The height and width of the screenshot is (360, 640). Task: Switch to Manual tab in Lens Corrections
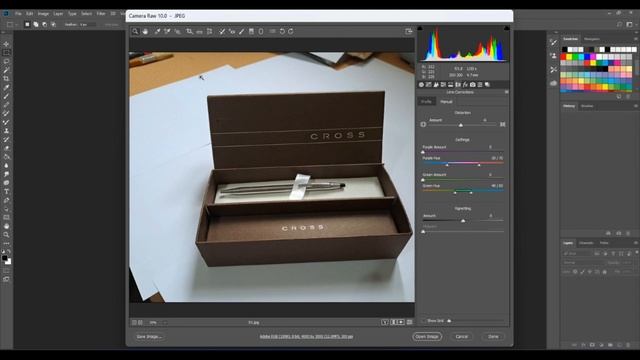tap(446, 102)
